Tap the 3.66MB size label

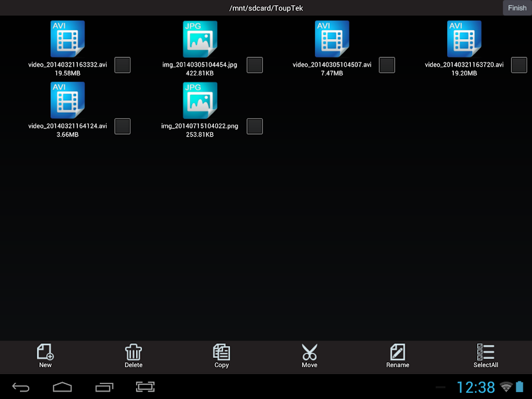[67, 135]
